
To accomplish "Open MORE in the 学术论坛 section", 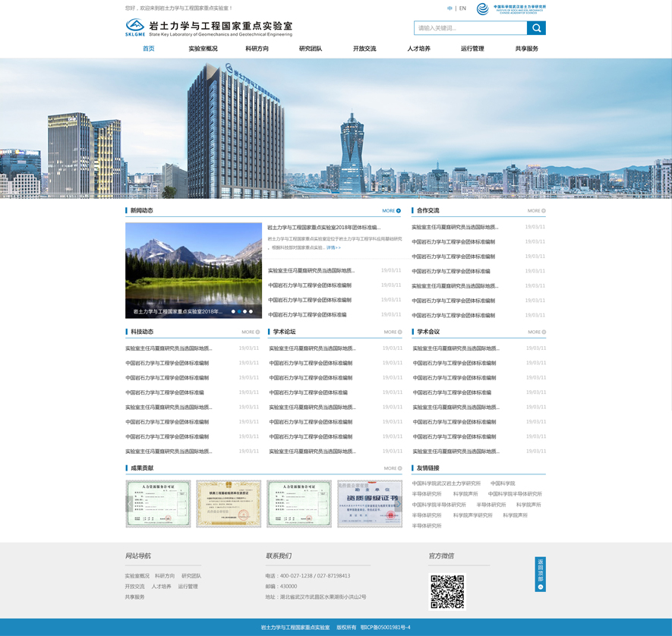I will (x=393, y=332).
